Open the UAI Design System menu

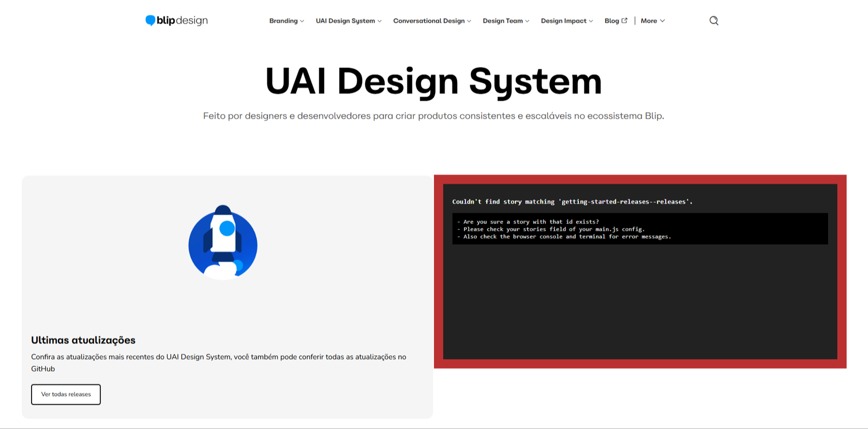tap(348, 21)
